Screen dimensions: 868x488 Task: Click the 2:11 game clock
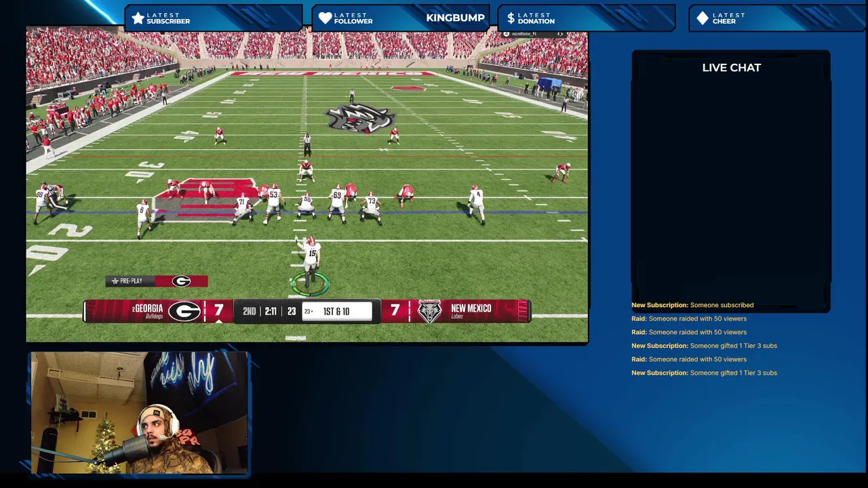[x=271, y=311]
